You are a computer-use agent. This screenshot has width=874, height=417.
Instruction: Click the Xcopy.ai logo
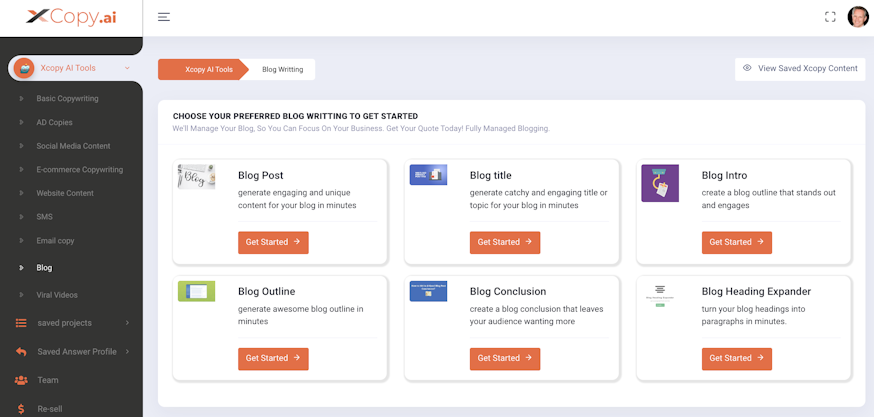click(x=71, y=17)
